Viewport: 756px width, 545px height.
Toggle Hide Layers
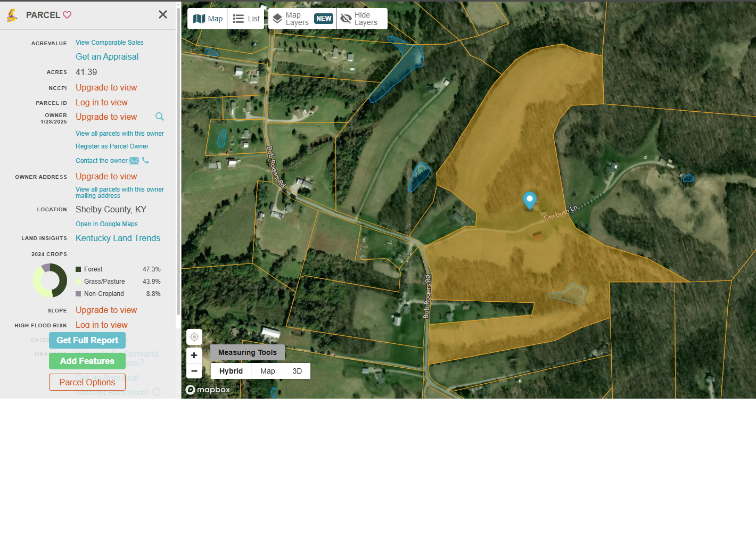click(362, 19)
